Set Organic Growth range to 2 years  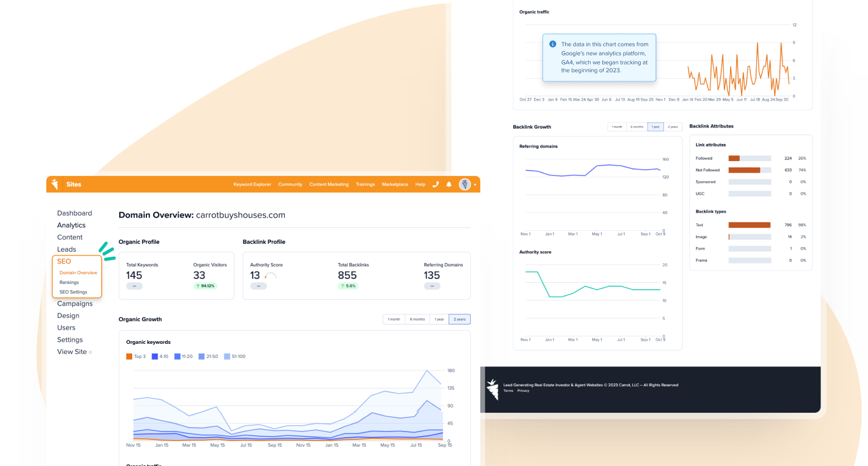point(459,319)
